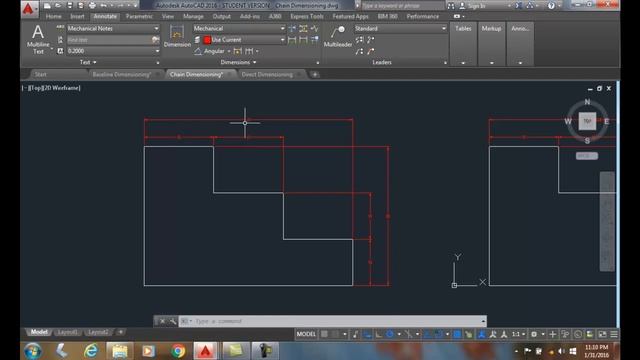Click the Clean Screen icon in status bar
Screen dimensions: 640x360
[x=602, y=334]
